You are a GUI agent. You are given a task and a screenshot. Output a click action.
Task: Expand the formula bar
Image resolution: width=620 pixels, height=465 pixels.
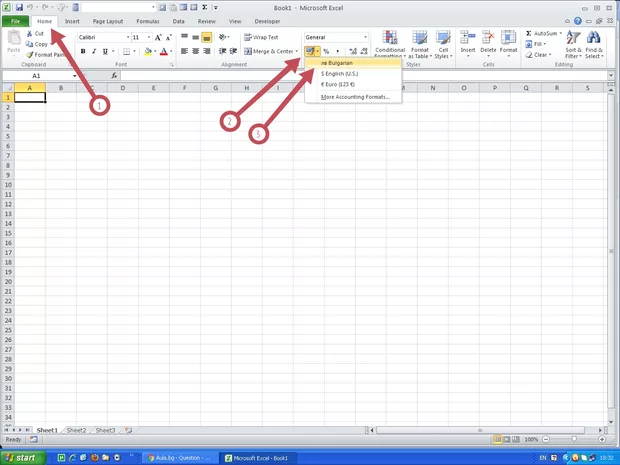pos(611,75)
